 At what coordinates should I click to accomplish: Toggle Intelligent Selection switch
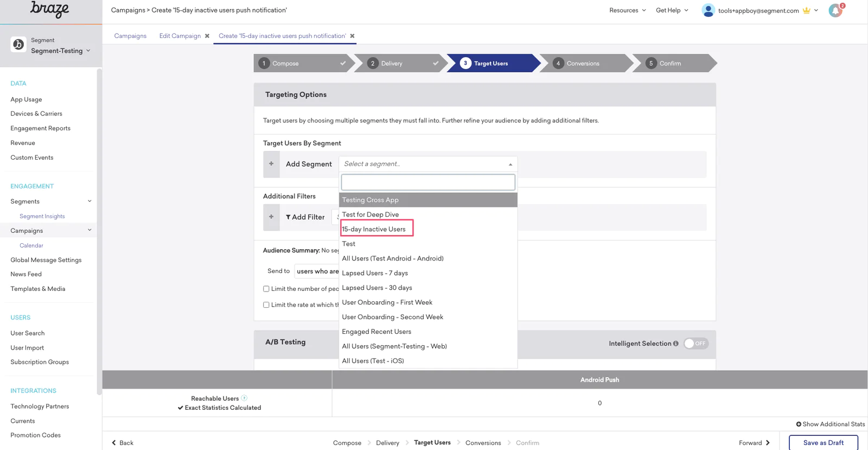coord(695,344)
